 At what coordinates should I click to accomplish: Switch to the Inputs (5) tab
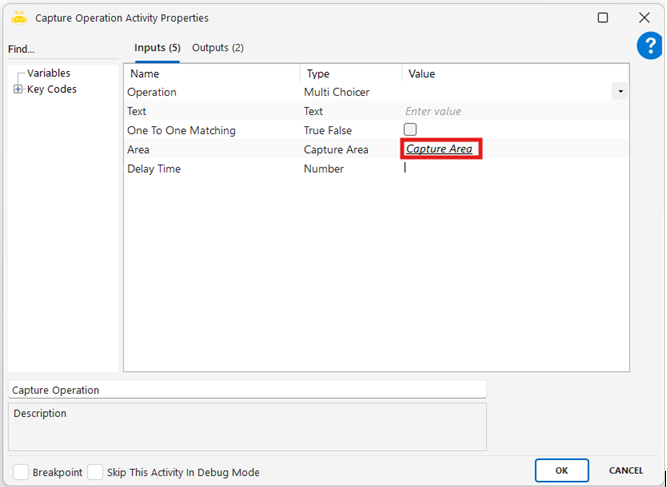coord(157,48)
